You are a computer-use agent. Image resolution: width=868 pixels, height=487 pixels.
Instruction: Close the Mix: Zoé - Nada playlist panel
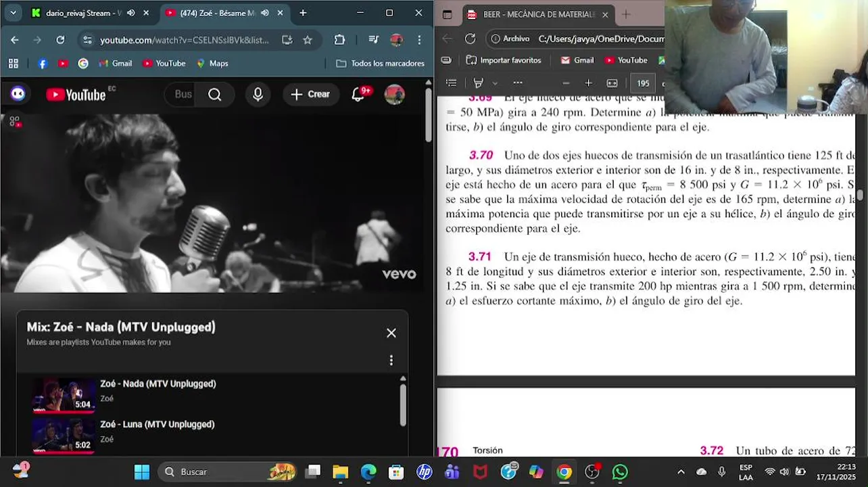[x=391, y=333]
